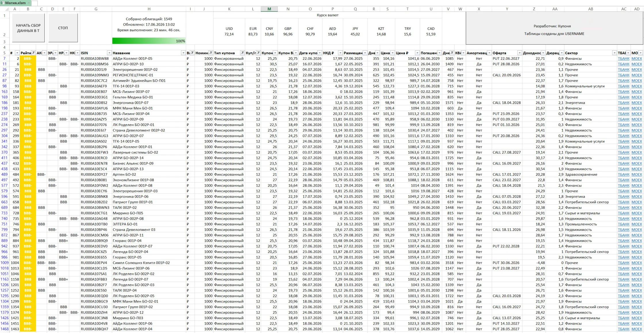Click the CAD rate cell showing 51,59

pyautogui.click(x=431, y=31)
